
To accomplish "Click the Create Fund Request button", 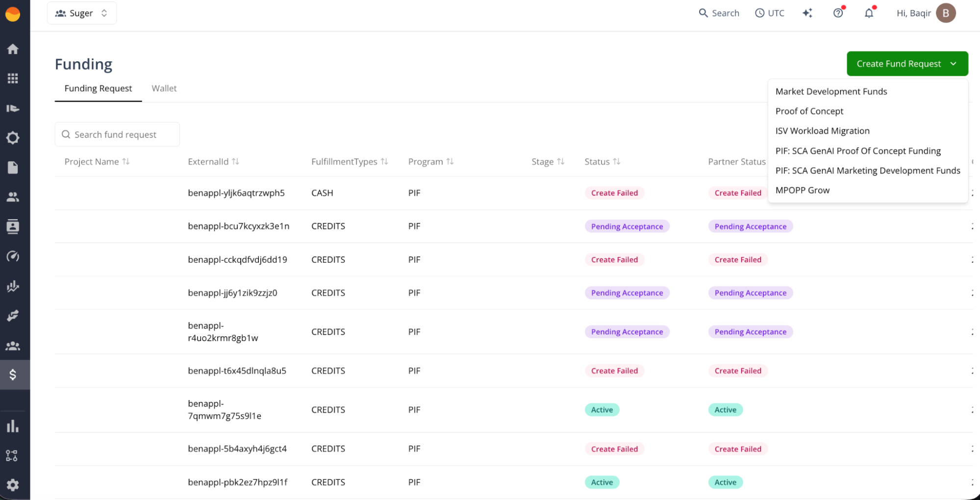I will click(899, 64).
